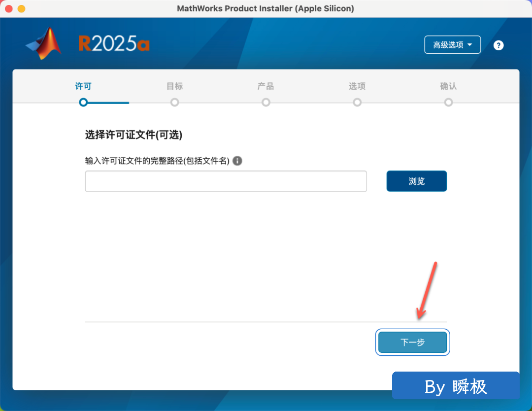
Task: Select the step circle under 许可
Action: (x=83, y=103)
